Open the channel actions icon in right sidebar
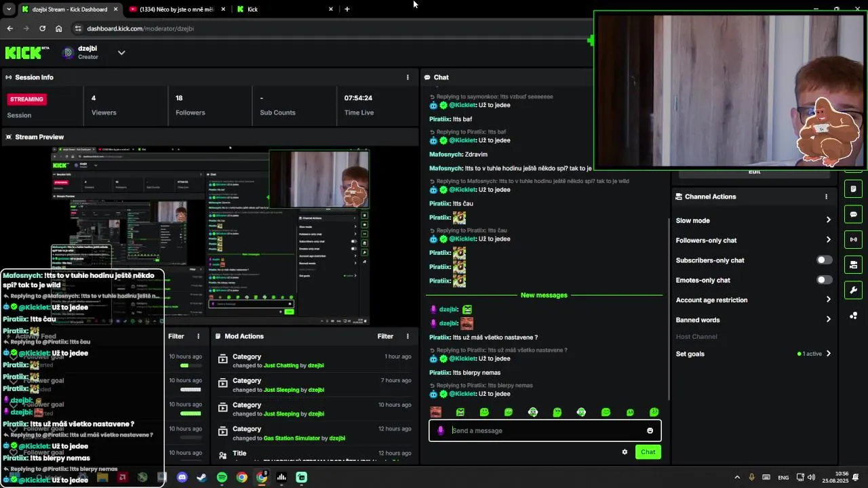 pyautogui.click(x=853, y=264)
